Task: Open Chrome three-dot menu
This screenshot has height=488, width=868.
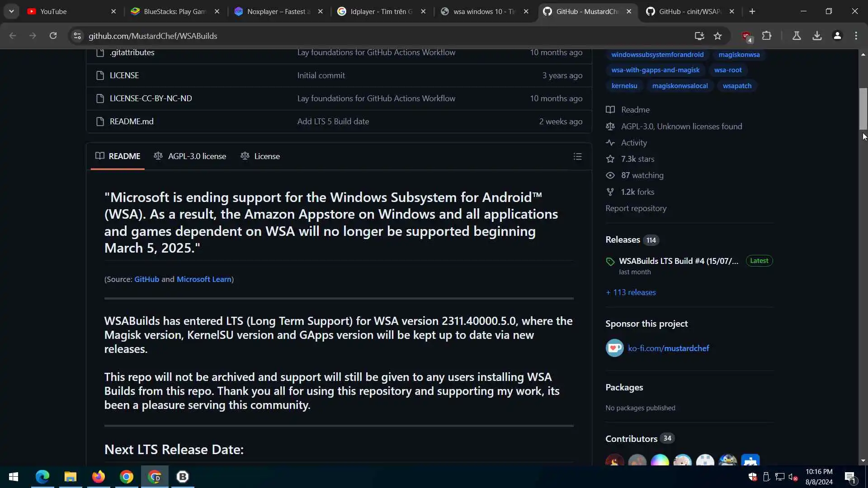Action: pyautogui.click(x=856, y=36)
